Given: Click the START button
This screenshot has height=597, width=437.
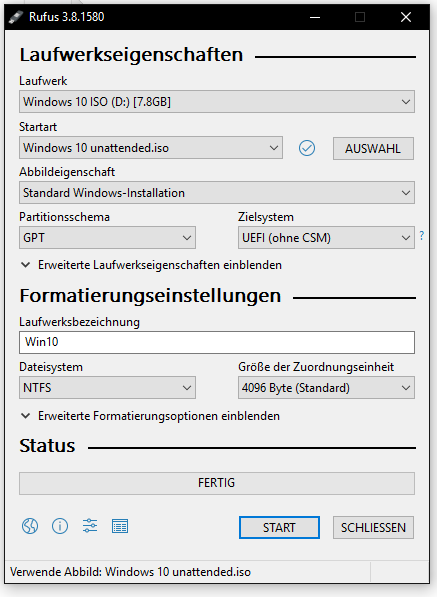Looking at the screenshot, I should (279, 527).
